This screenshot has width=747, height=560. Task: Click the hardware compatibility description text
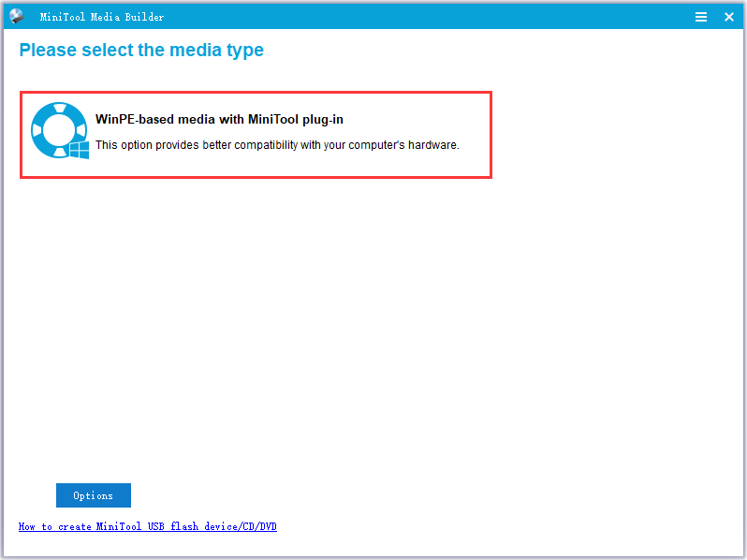tap(277, 145)
